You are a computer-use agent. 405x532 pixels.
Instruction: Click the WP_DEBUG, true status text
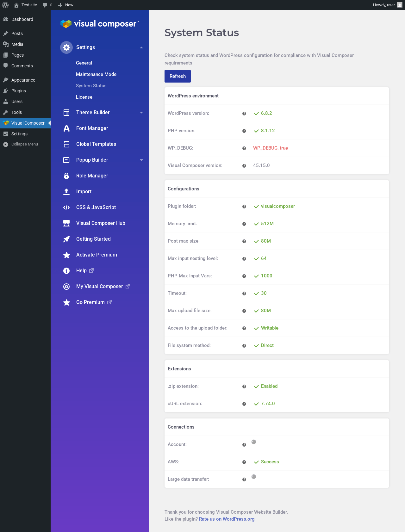pyautogui.click(x=271, y=148)
